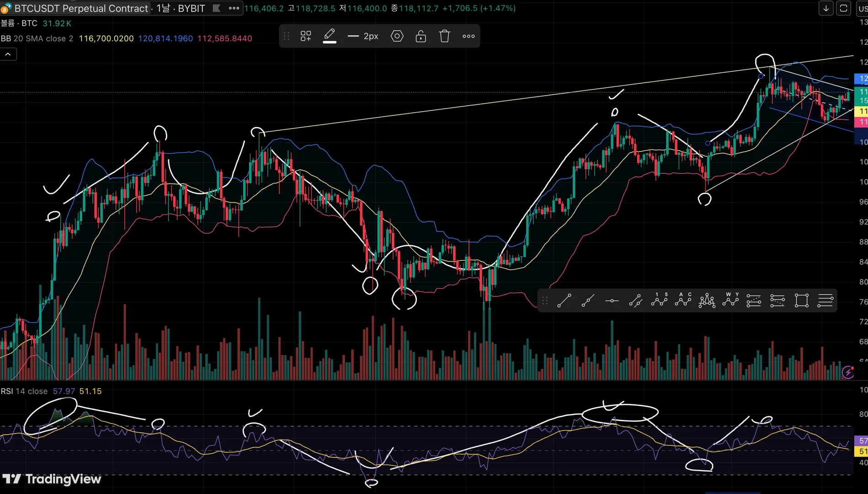Open more options in drawing toolbar
The height and width of the screenshot is (494, 868).
[x=469, y=36]
